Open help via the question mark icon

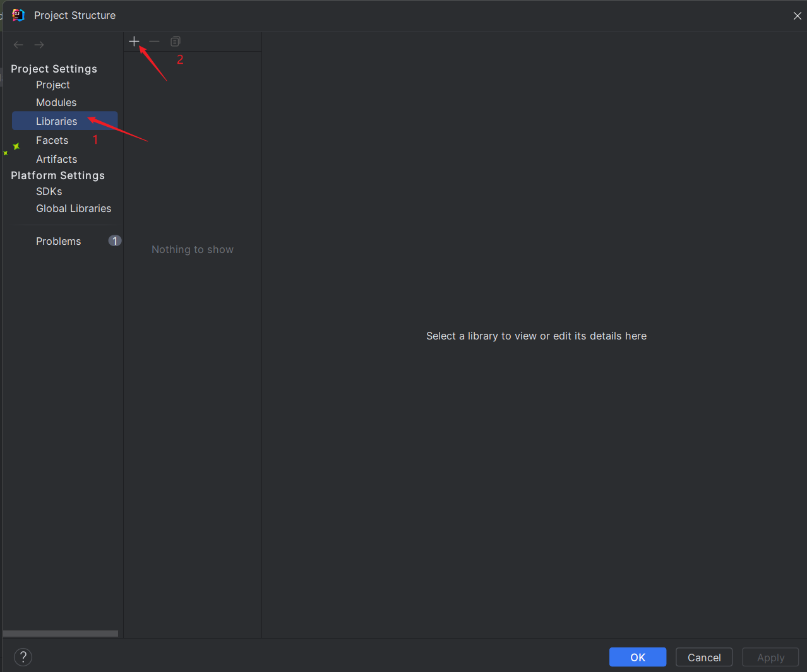point(23,657)
